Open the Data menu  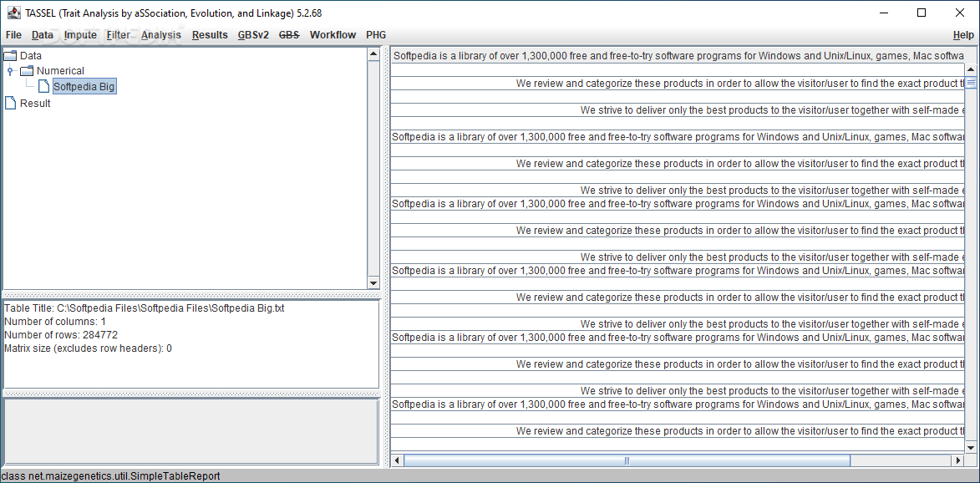point(43,35)
